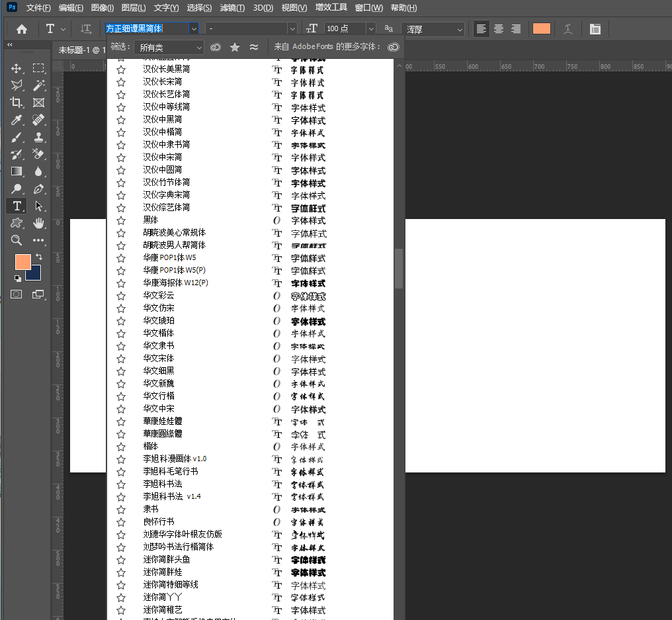Select the Zoom tool

[17, 240]
